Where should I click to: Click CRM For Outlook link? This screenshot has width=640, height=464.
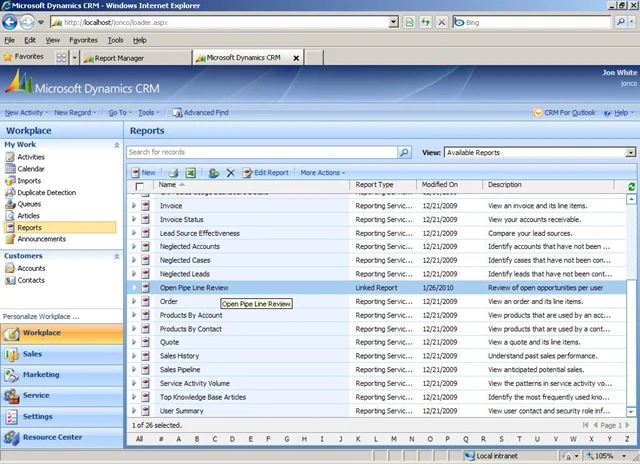tap(564, 112)
